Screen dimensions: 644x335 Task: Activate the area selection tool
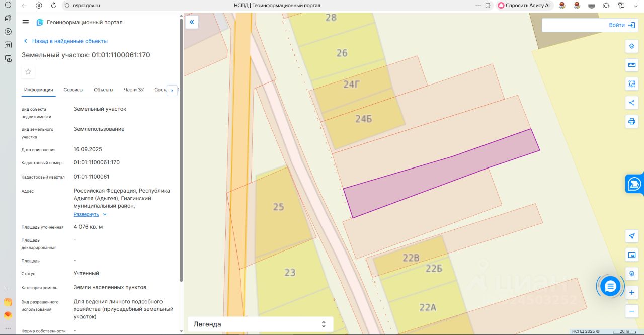click(x=632, y=84)
